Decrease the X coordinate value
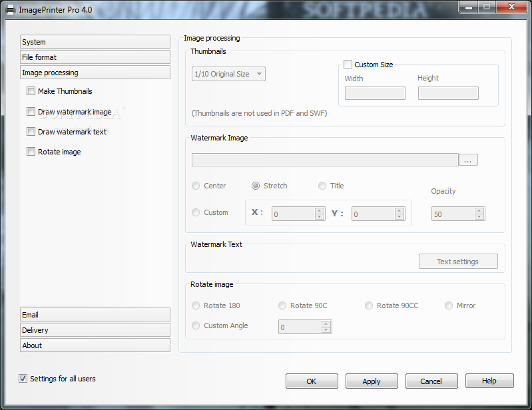The image size is (532, 410). pyautogui.click(x=320, y=217)
